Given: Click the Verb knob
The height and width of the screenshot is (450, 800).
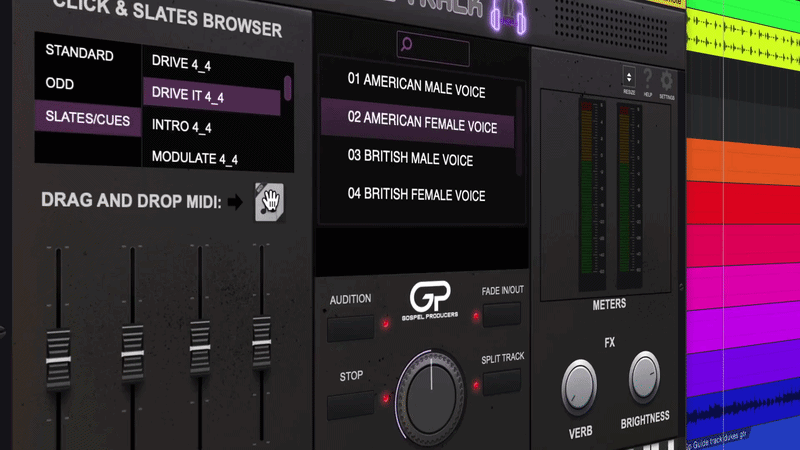Looking at the screenshot, I should coord(579,387).
